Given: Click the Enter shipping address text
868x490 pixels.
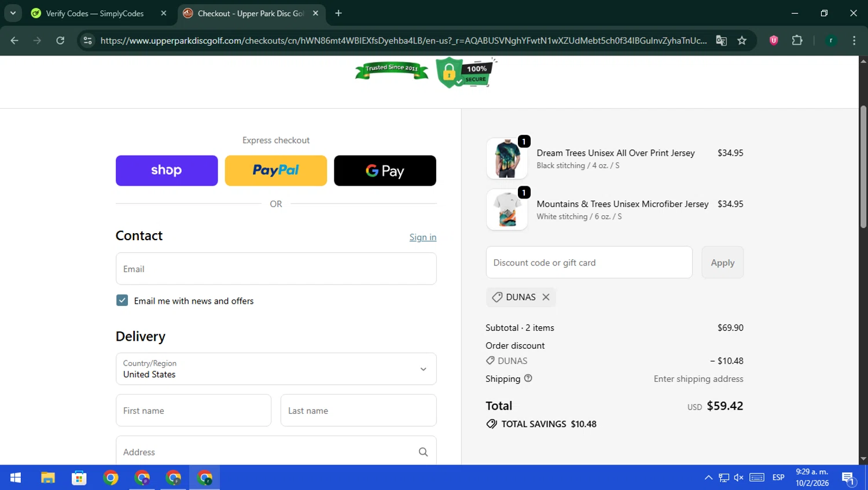Looking at the screenshot, I should pyautogui.click(x=698, y=378).
